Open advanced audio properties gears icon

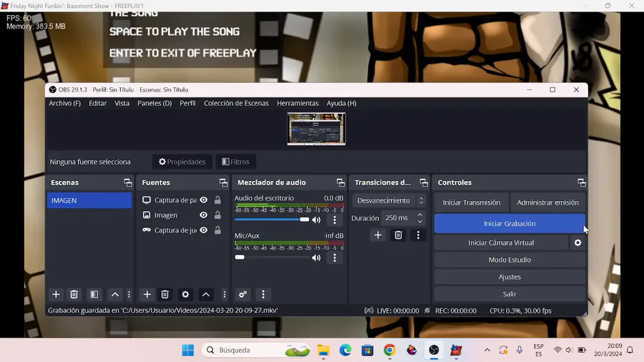[243, 294]
